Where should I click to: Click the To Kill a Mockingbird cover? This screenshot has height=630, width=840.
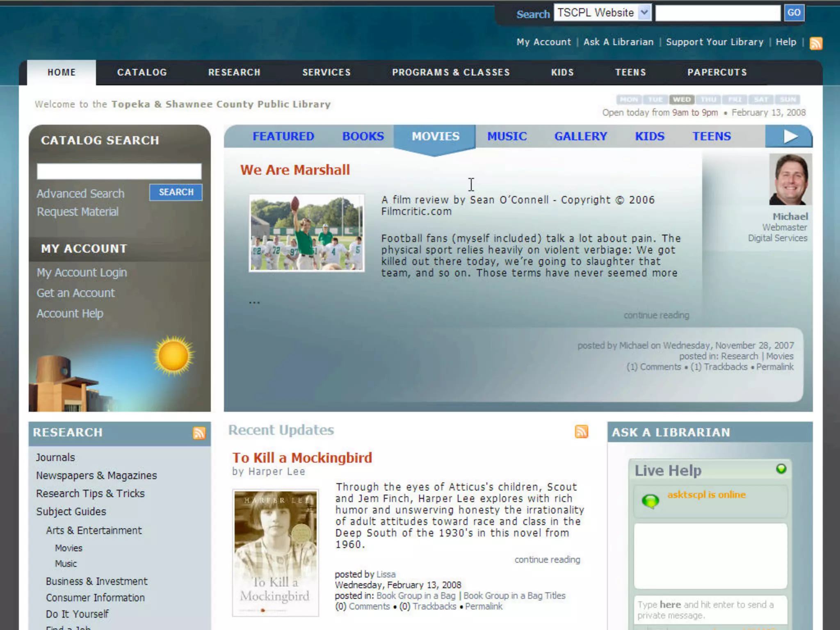click(275, 552)
